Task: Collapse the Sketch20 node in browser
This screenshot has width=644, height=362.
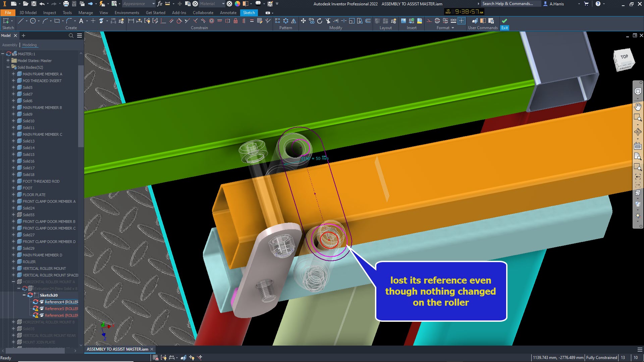Action: point(24,295)
